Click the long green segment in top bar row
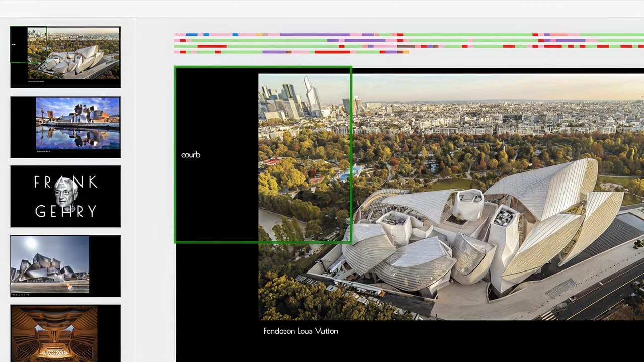 [x=468, y=35]
